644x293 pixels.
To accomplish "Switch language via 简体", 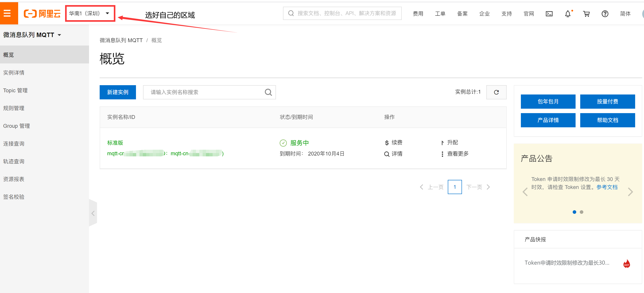I will pyautogui.click(x=625, y=14).
